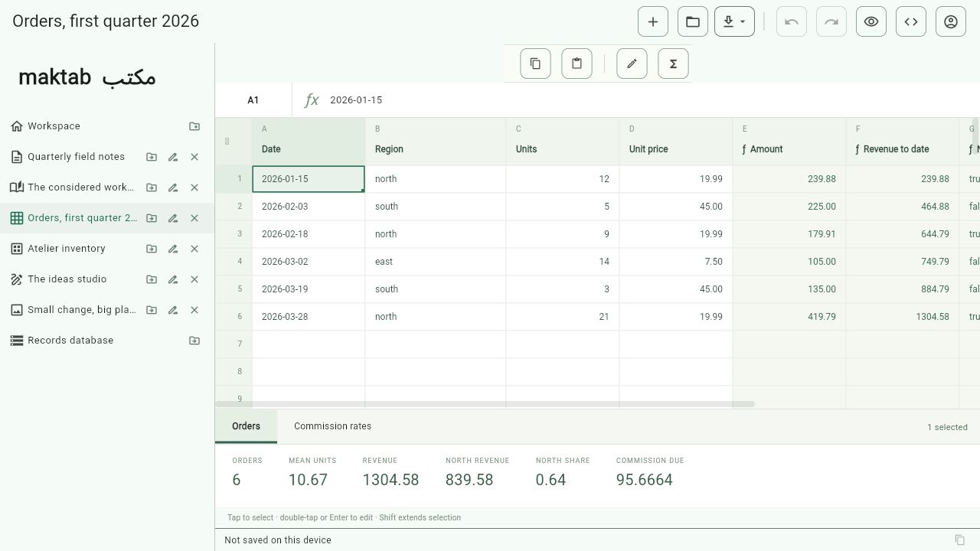This screenshot has height=551, width=980.
Task: Click move icon on The ideas studio row
Action: (x=152, y=279)
